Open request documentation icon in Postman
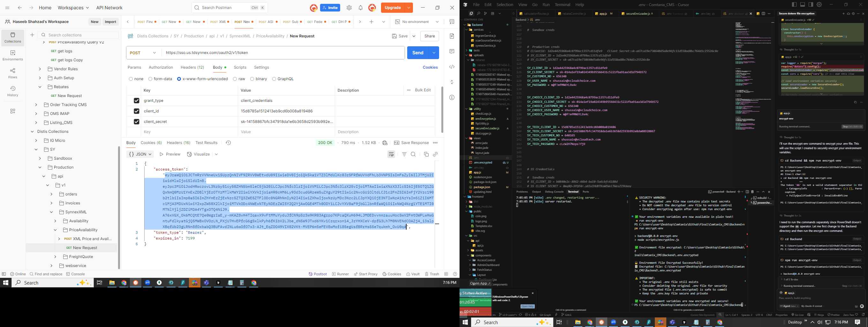The height and width of the screenshot is (327, 868). 452,36
